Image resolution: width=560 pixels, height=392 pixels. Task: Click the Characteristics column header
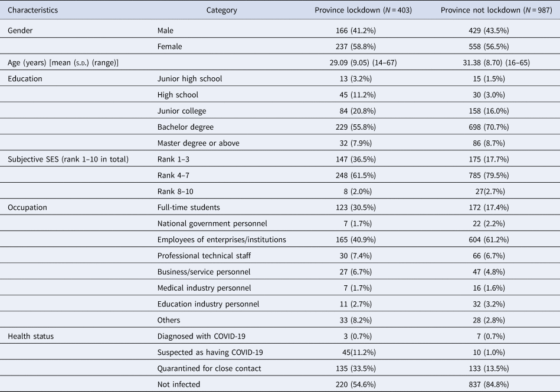point(33,10)
